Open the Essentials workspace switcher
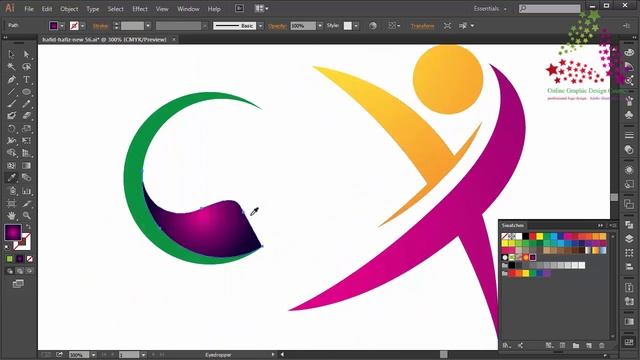640x360 pixels. (x=490, y=9)
